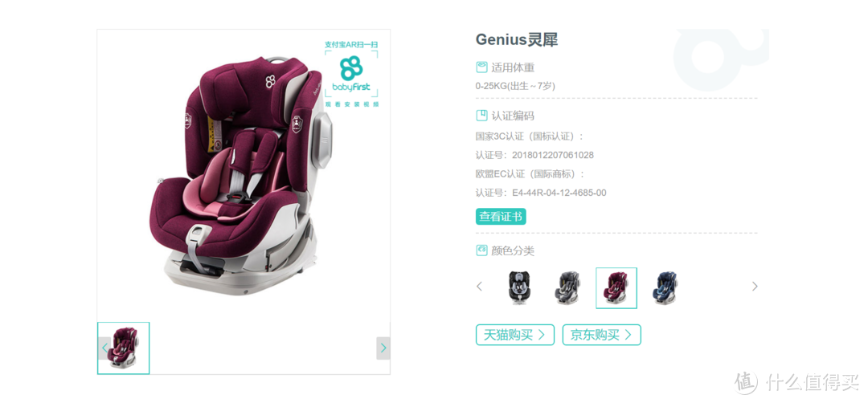868x403 pixels.
Task: Click the babyFirst AR scan logo
Action: click(x=351, y=74)
